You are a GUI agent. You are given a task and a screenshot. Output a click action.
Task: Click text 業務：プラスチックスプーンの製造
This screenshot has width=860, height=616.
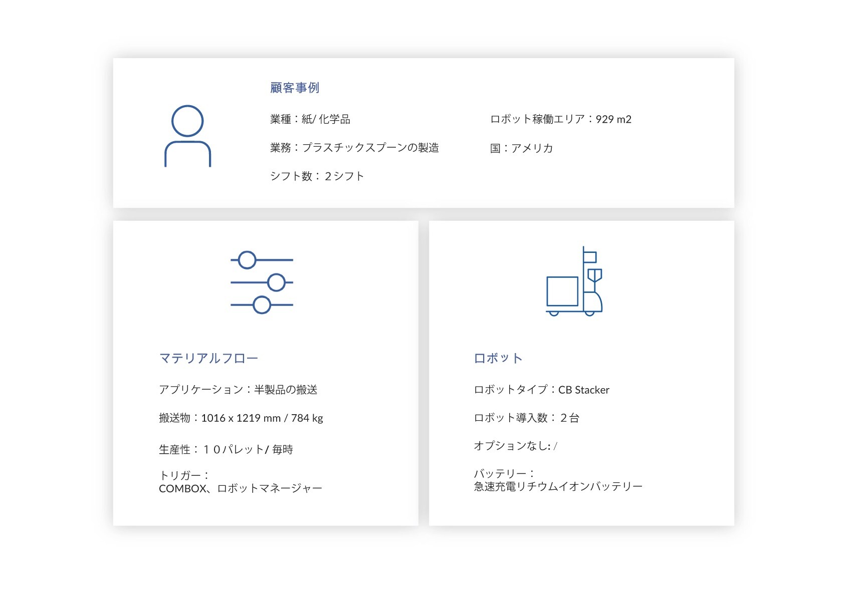[354, 148]
